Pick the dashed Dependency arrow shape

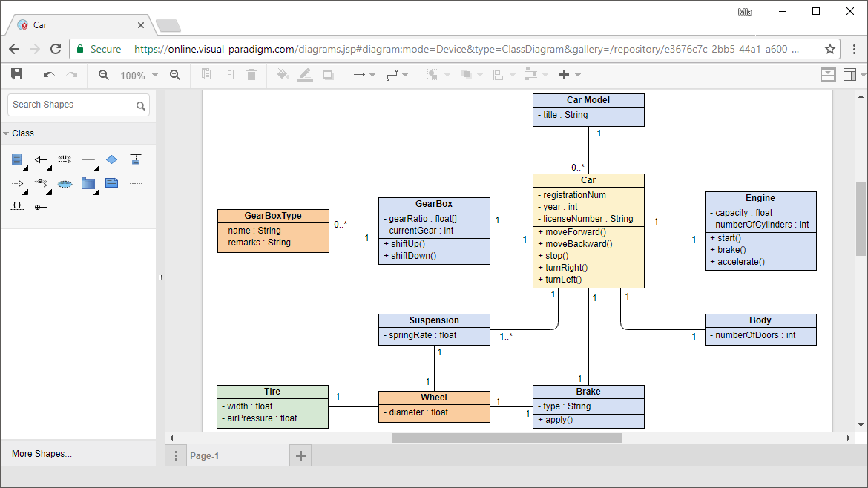(18, 183)
